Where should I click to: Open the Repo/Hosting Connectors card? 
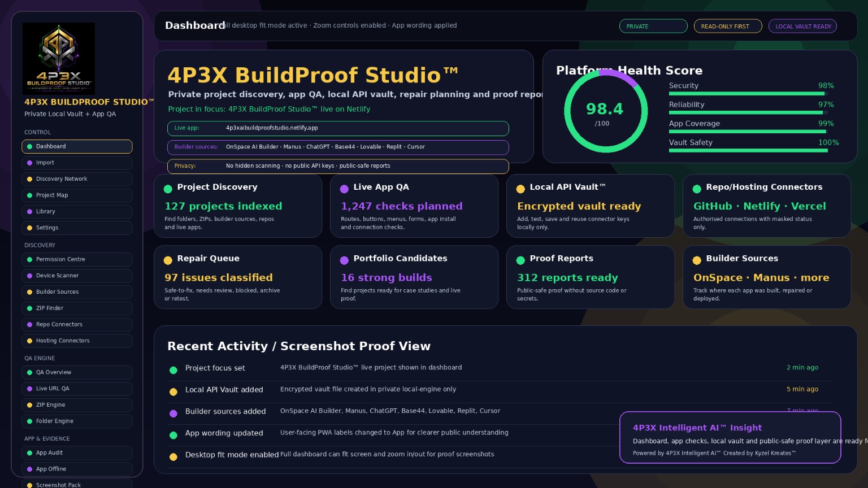click(x=767, y=206)
